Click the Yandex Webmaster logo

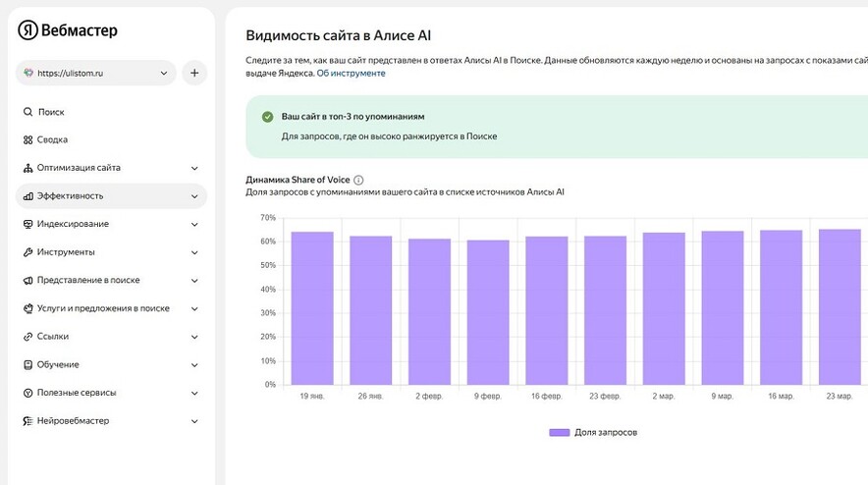coord(68,29)
